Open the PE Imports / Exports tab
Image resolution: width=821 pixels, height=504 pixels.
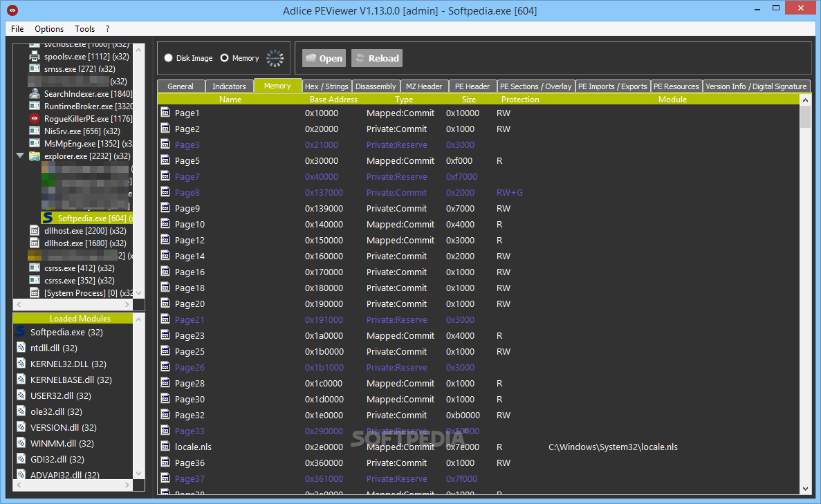pyautogui.click(x=613, y=86)
